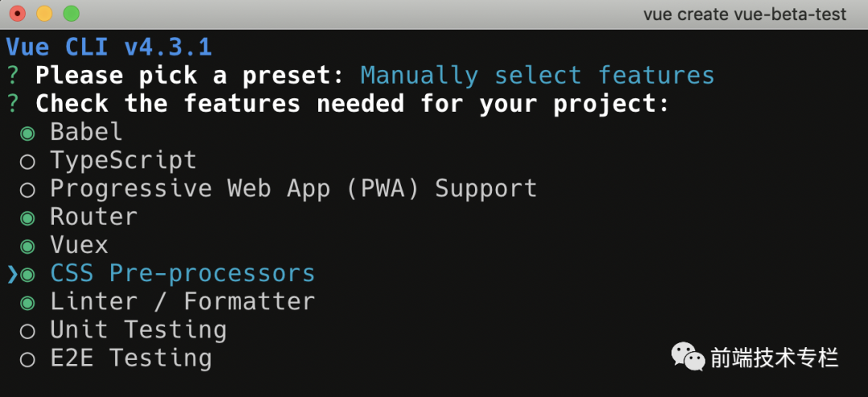Toggle the Babel checked circle

[27, 133]
